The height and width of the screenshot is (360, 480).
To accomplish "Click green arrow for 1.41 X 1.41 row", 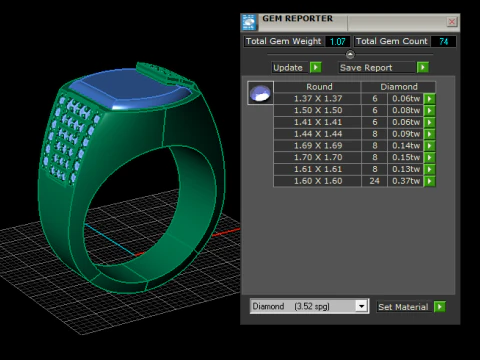I will click(430, 122).
